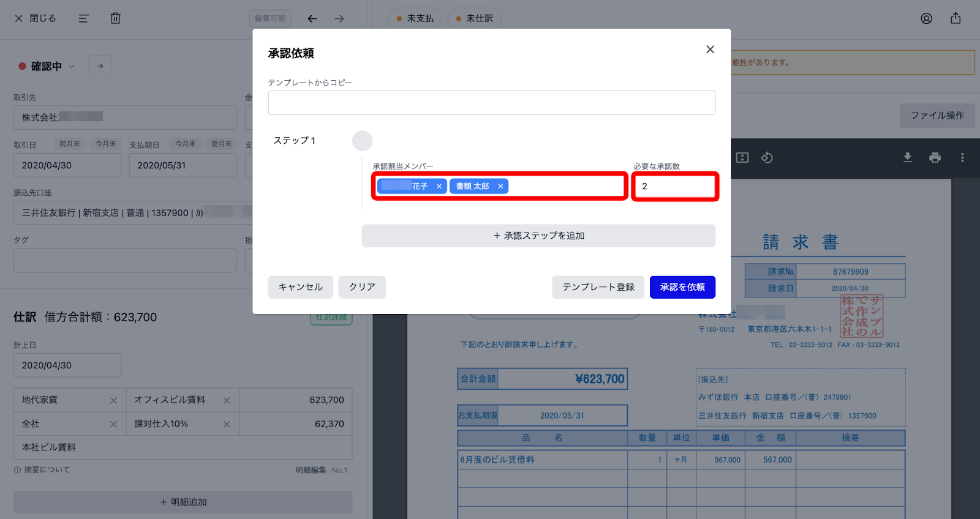The image size is (980, 519).
Task: Open the user account icon
Action: coord(926,18)
